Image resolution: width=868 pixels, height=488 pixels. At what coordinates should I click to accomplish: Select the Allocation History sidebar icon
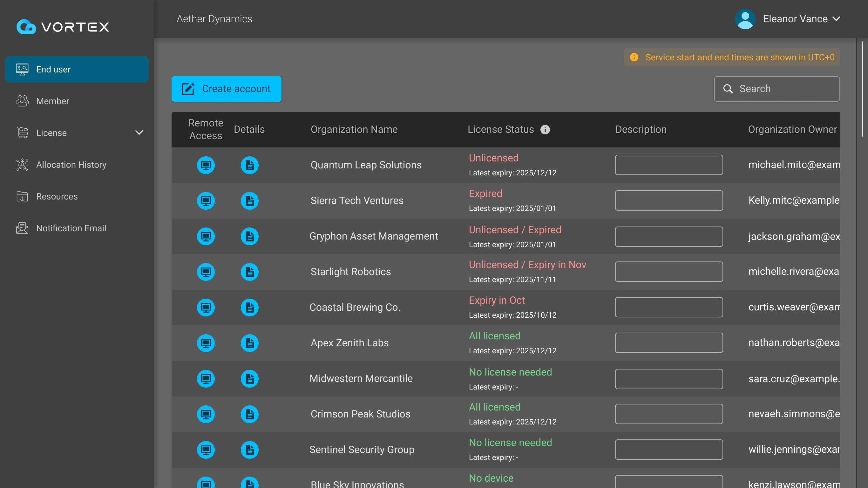tap(22, 165)
